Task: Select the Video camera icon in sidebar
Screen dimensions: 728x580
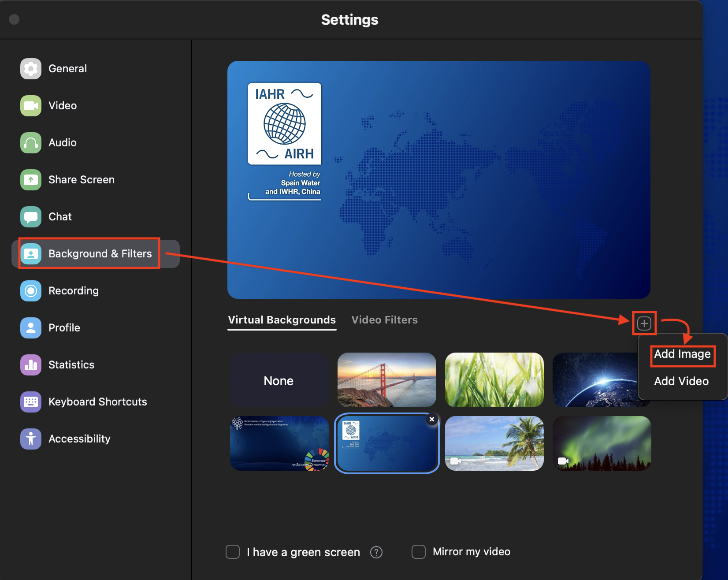Action: 31,106
